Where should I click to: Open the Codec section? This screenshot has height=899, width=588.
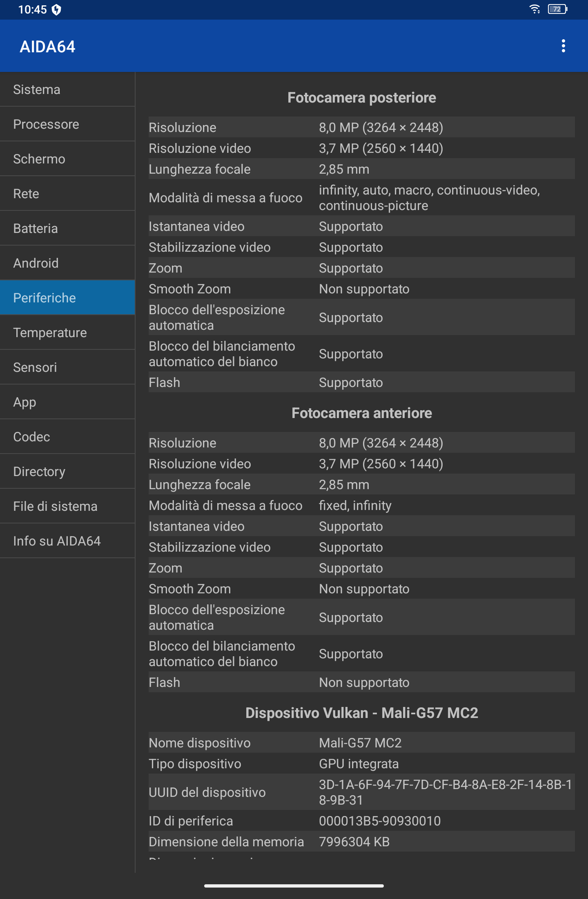point(67,437)
